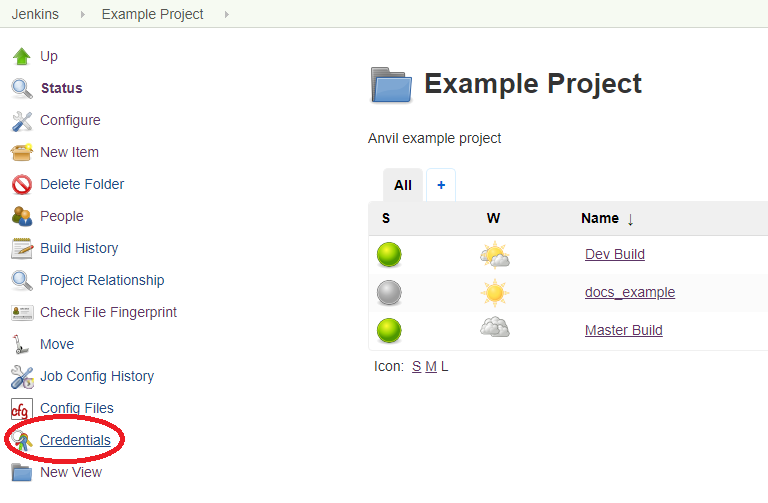This screenshot has height=503, width=768.
Task: Click Dev Build green status ball
Action: (389, 255)
